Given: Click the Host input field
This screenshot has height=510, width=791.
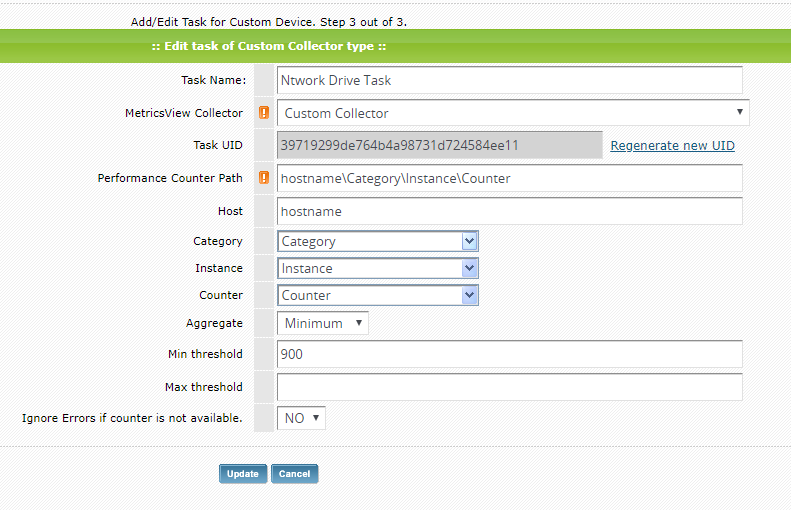Looking at the screenshot, I should (510, 211).
